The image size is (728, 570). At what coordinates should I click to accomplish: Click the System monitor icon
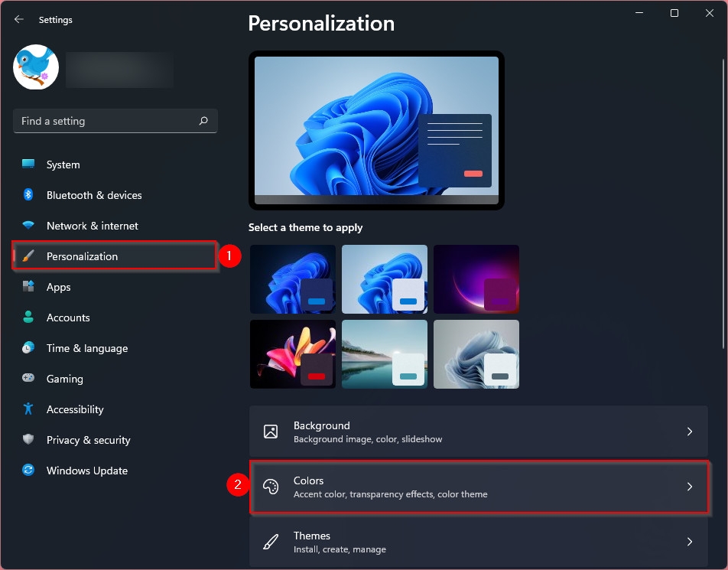click(28, 164)
